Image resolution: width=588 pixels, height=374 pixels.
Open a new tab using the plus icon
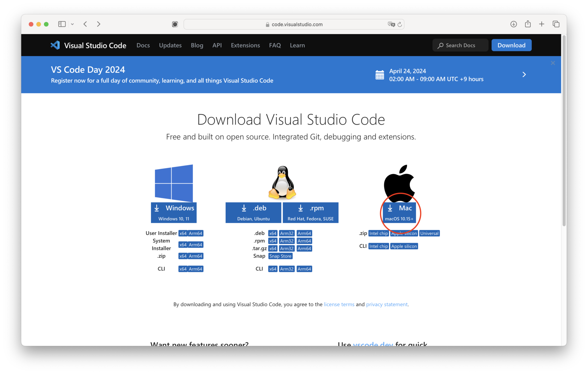542,24
